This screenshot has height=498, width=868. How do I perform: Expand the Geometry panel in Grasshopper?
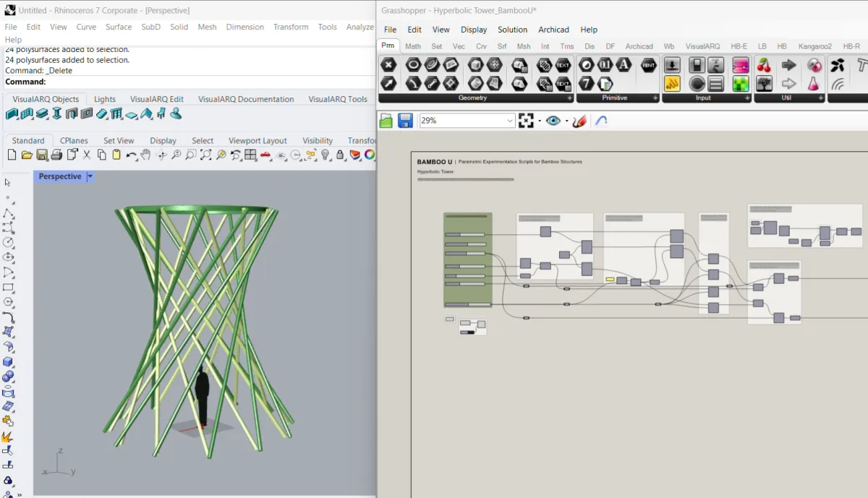tap(569, 98)
